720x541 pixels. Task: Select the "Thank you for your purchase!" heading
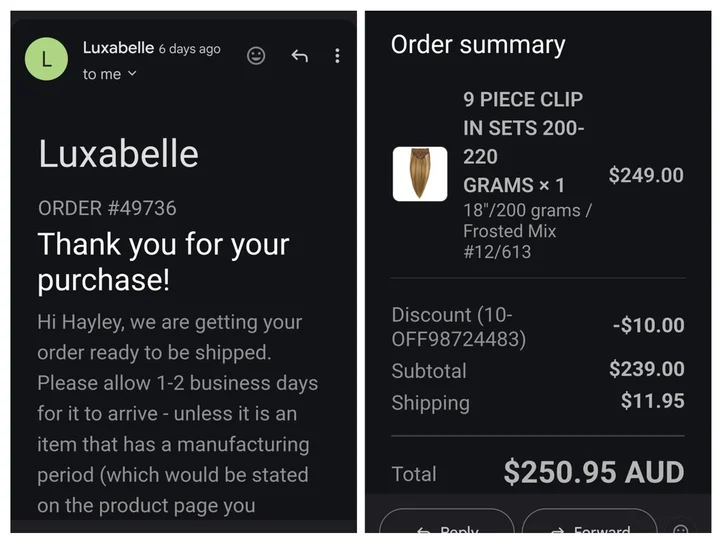[x=163, y=262]
